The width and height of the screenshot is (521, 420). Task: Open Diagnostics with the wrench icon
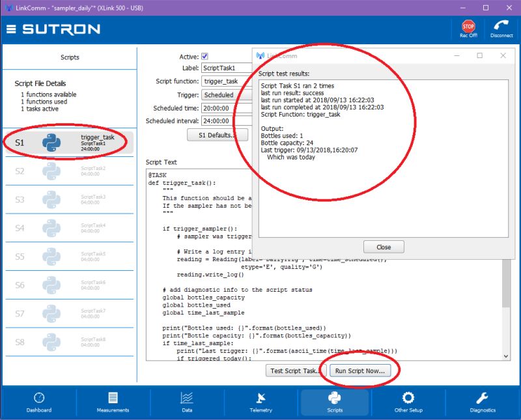482,402
